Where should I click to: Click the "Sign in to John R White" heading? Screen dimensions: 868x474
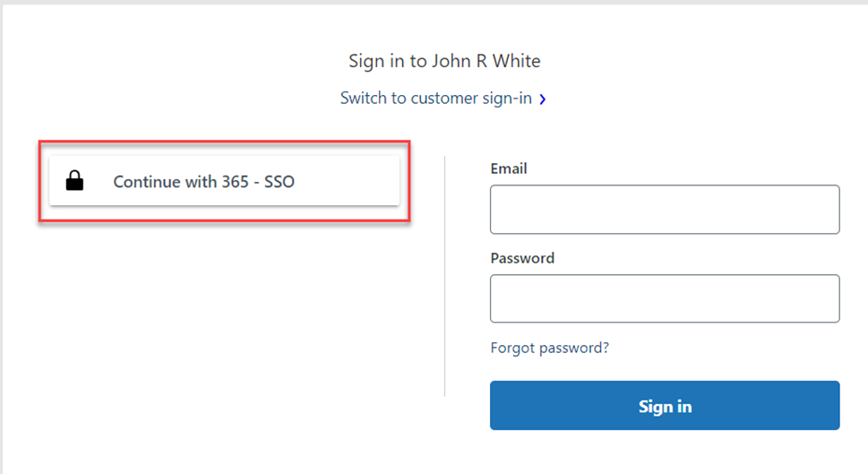[444, 62]
